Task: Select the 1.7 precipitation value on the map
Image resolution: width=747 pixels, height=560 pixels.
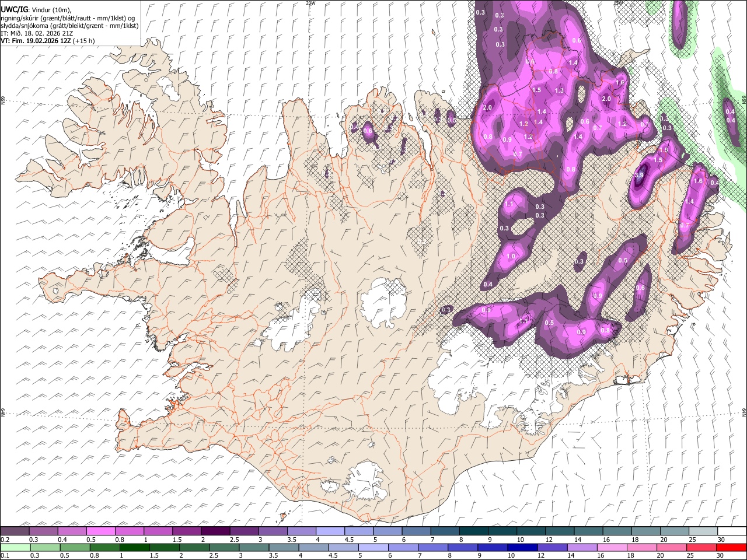Action: coord(523,320)
